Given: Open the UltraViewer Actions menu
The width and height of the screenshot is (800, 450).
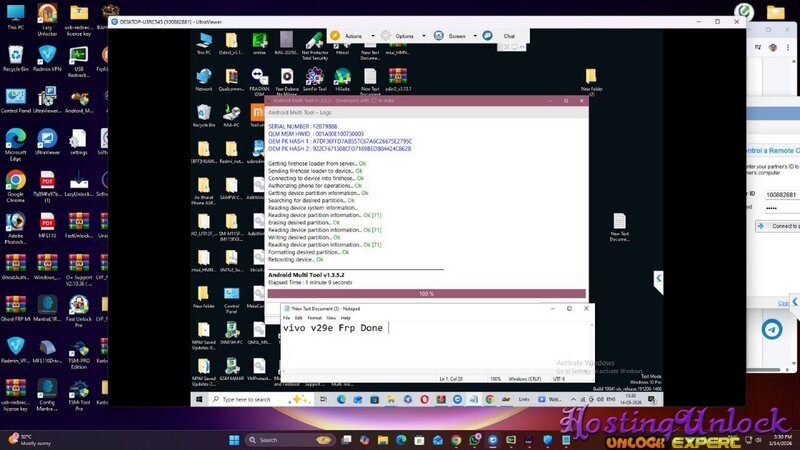Looking at the screenshot, I should point(352,36).
